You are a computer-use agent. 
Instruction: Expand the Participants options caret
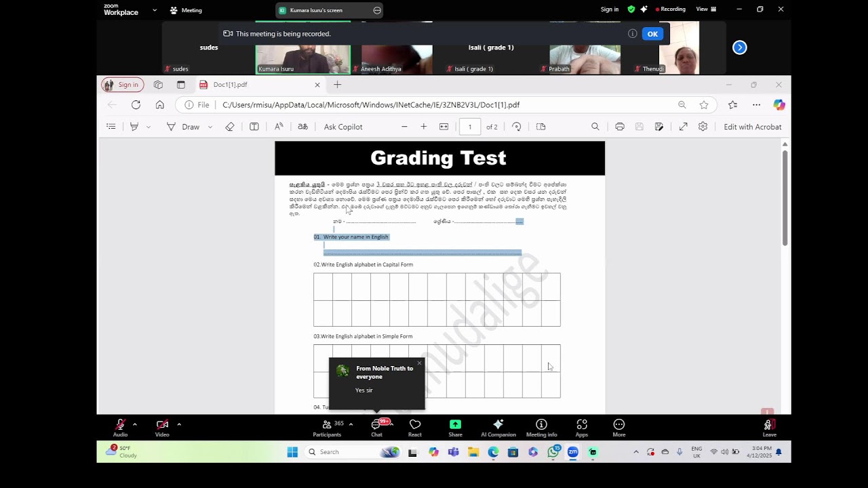(x=351, y=424)
